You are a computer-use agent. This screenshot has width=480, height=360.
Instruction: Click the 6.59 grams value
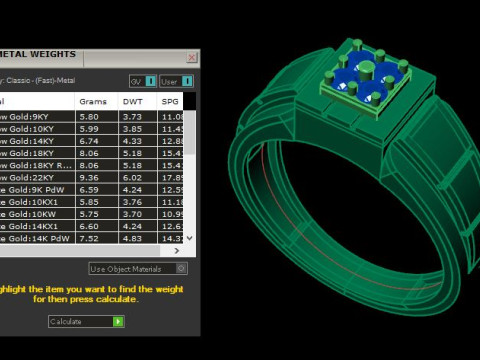pos(89,190)
